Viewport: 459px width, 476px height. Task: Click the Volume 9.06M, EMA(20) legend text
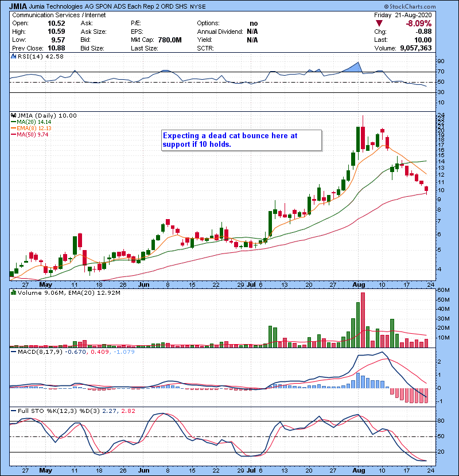69,293
